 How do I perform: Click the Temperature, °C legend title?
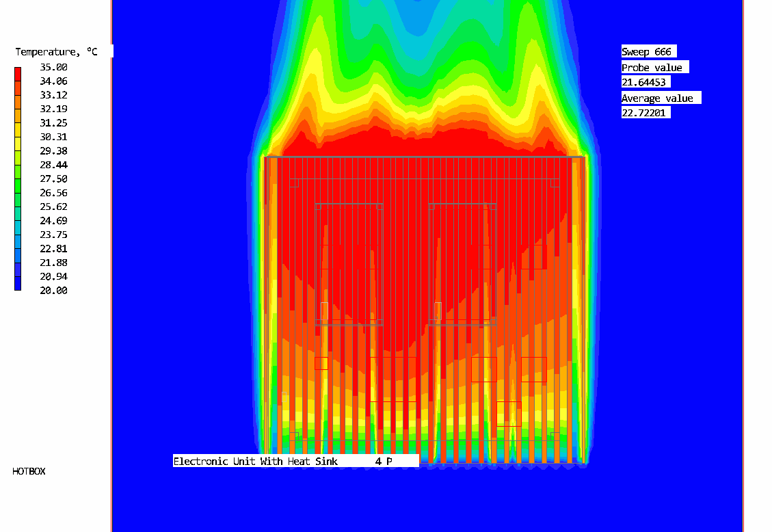point(56,52)
